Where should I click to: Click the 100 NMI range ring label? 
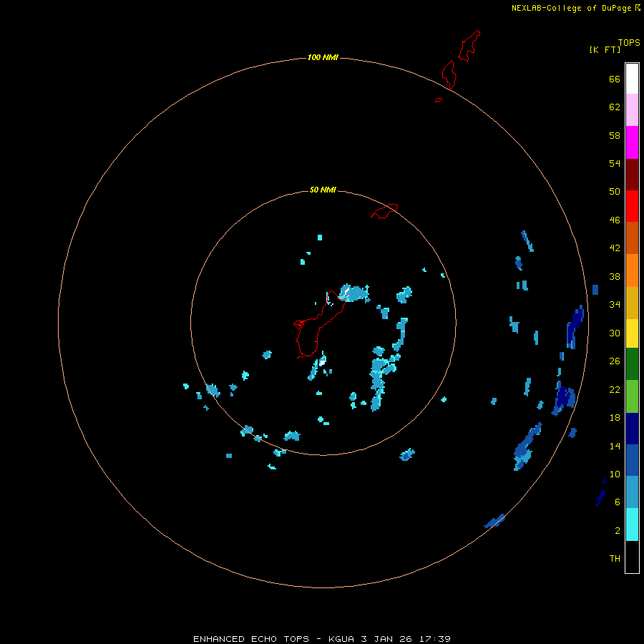(323, 57)
